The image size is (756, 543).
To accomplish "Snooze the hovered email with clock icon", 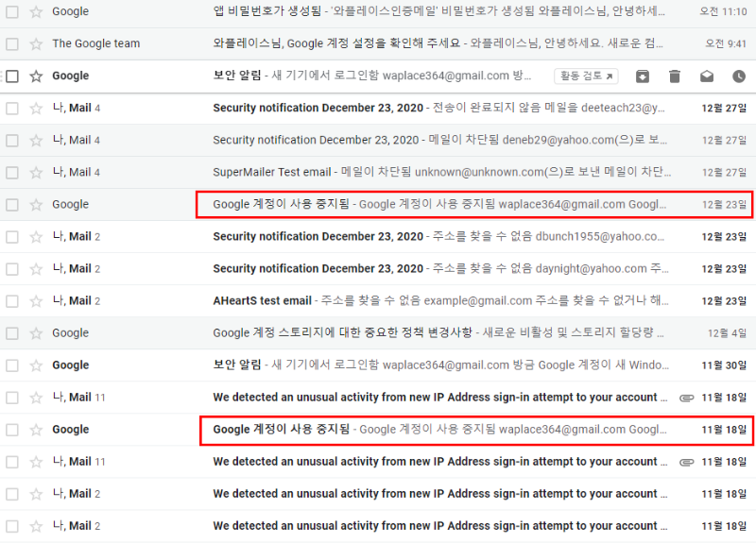I will pyautogui.click(x=738, y=76).
